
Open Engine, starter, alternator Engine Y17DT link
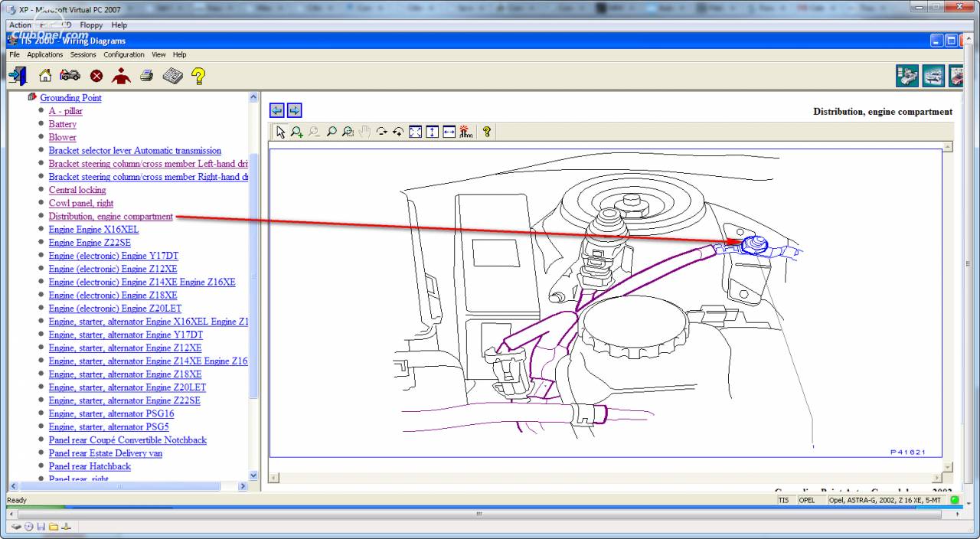(x=126, y=335)
